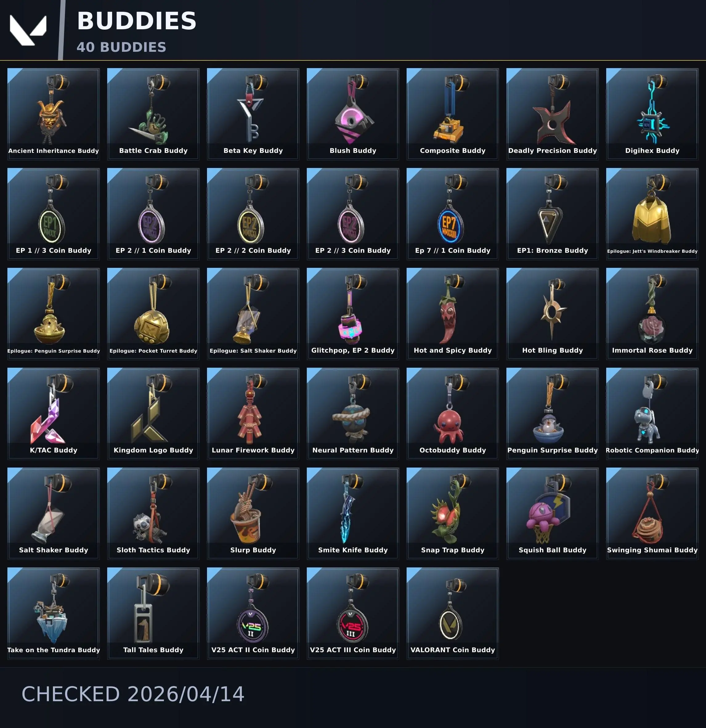Select the VALORANT Coin Buddy
706x728 pixels.
pyautogui.click(x=453, y=614)
